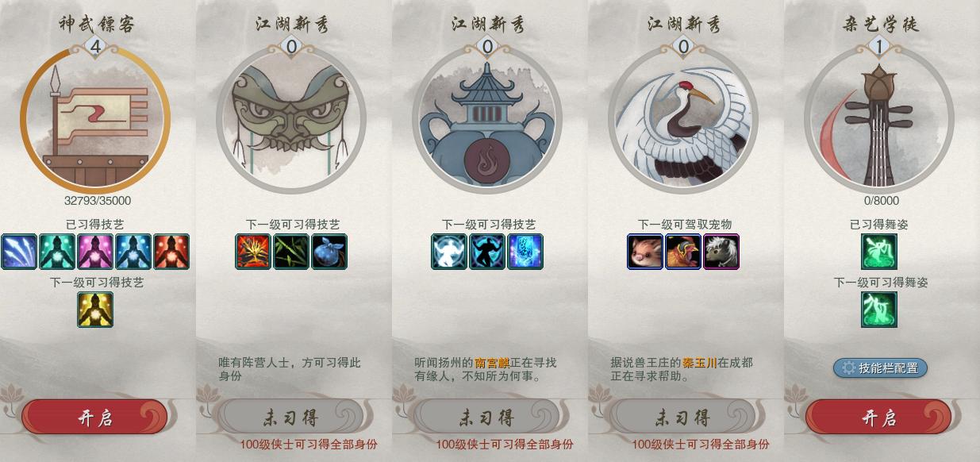
Task: Activate 开启 button under 杂艺学徒
Action: [x=878, y=418]
